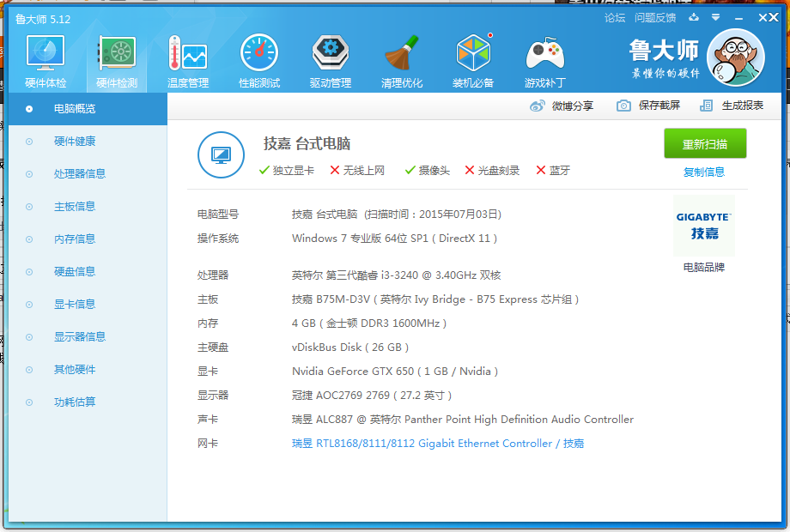Click the 摄像头 feature indicator
This screenshot has height=532, width=790.
[x=428, y=171]
